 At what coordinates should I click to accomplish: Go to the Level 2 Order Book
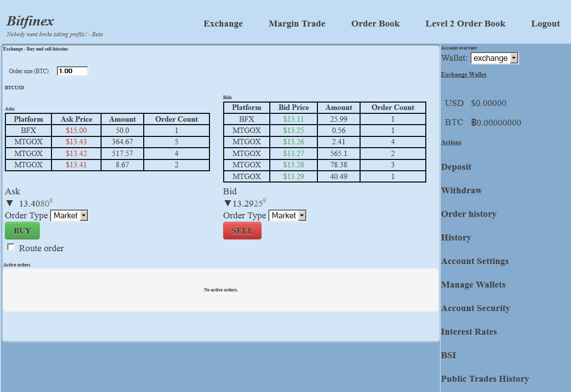pos(465,24)
